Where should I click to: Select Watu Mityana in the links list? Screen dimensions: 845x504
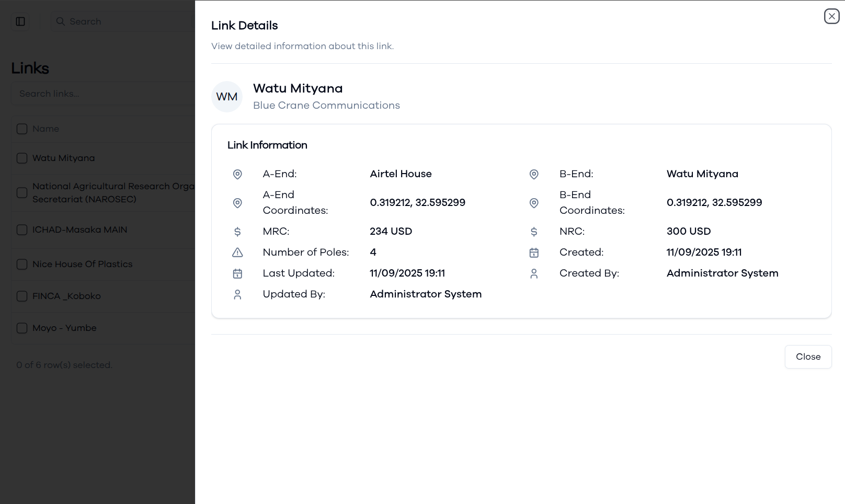click(x=63, y=158)
